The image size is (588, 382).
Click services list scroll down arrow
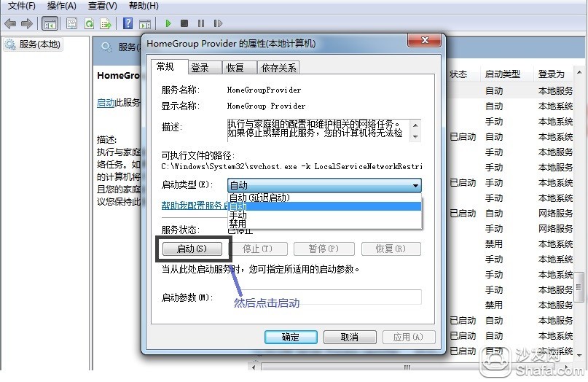(x=579, y=355)
